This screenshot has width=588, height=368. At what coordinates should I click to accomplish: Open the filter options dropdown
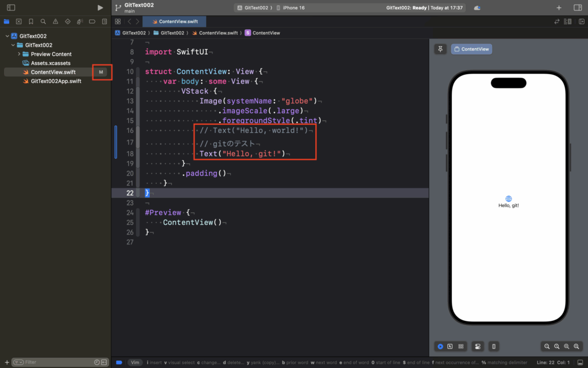click(18, 362)
